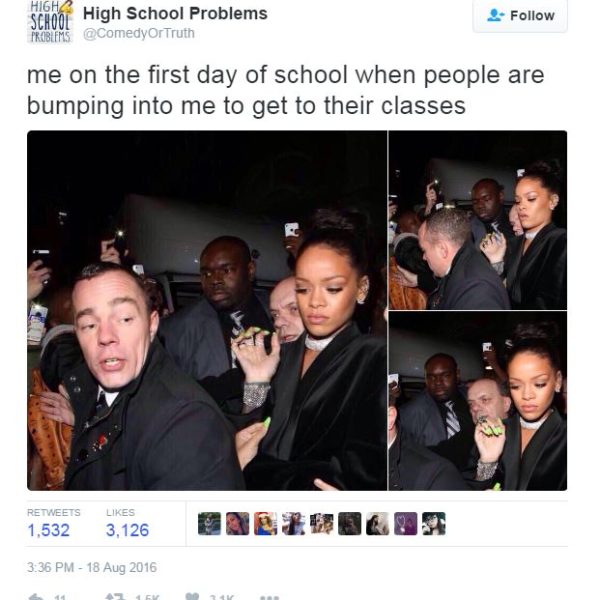The image size is (600, 600).
Task: Click the second liker avatar thumbnail
Action: click(237, 523)
